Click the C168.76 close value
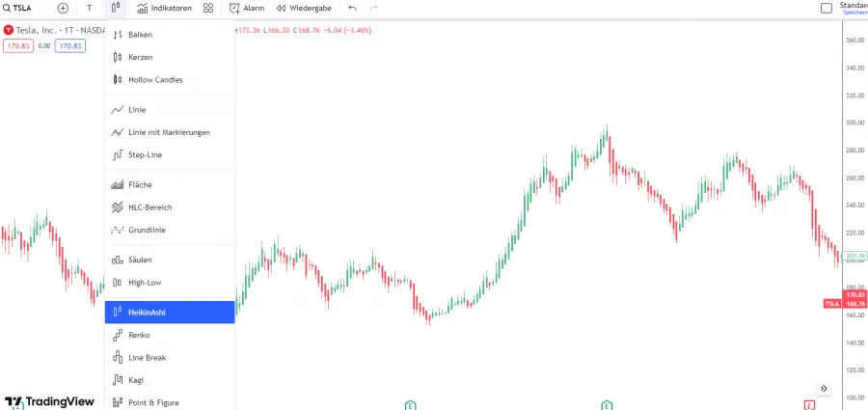This screenshot has height=410, width=868. tap(307, 31)
